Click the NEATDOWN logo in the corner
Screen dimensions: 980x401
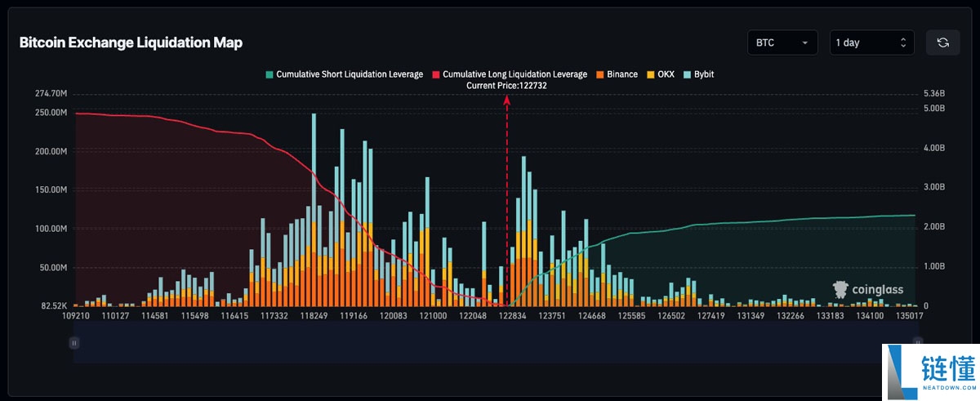pyautogui.click(x=931, y=372)
